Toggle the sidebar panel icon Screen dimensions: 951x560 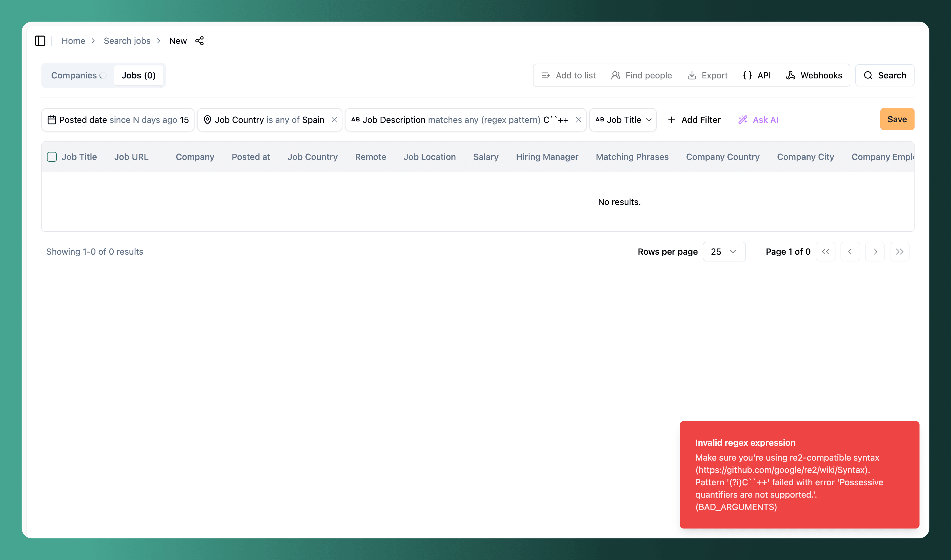pyautogui.click(x=40, y=41)
